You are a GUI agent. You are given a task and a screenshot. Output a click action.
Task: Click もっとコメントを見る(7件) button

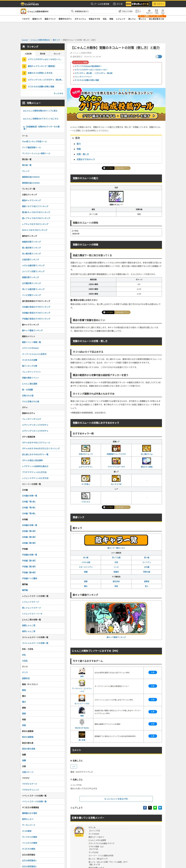coord(116,799)
